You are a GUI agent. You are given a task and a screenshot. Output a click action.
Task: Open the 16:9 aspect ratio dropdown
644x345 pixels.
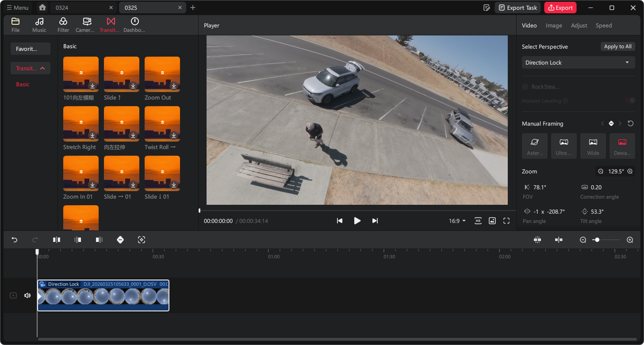click(x=457, y=221)
